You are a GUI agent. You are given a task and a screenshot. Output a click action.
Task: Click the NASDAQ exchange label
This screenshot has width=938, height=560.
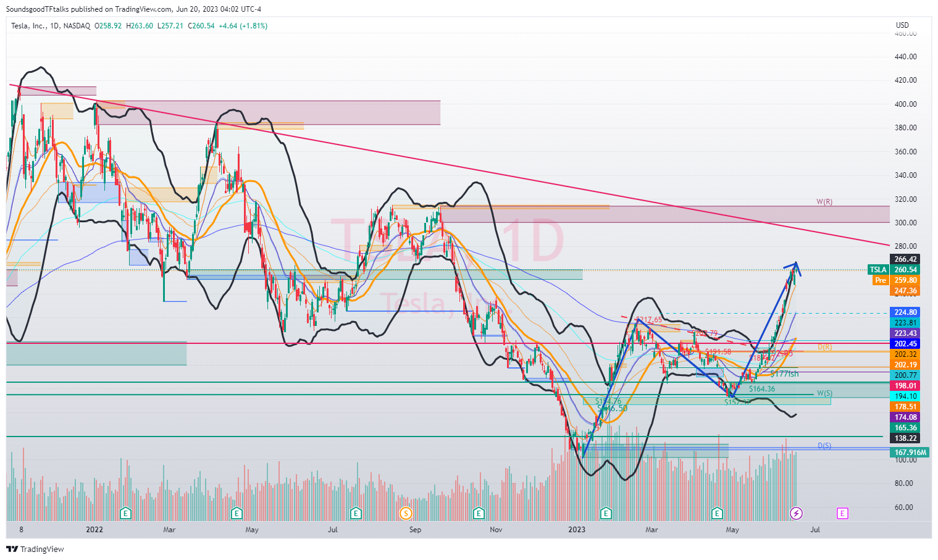click(77, 26)
